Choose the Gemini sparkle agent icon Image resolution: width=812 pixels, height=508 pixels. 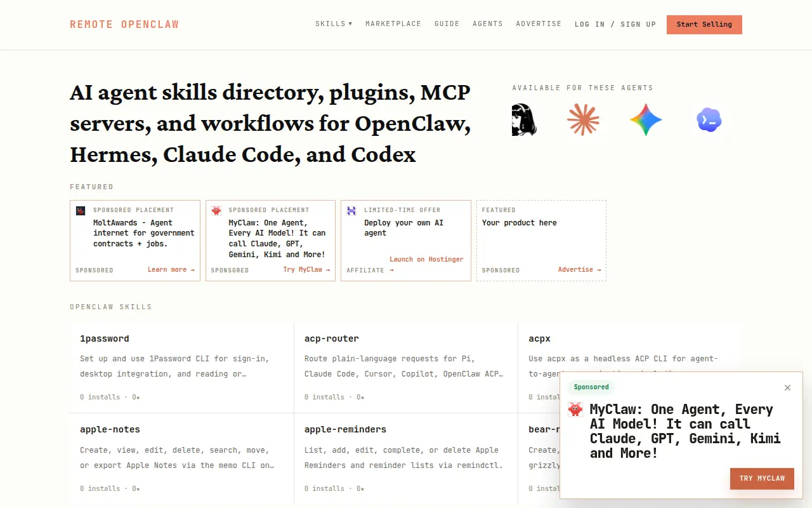click(646, 119)
